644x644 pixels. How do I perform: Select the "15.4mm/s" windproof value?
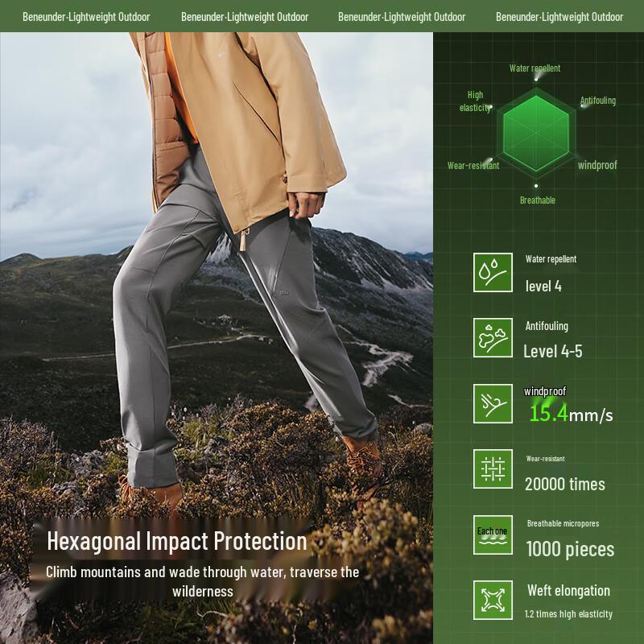[571, 415]
